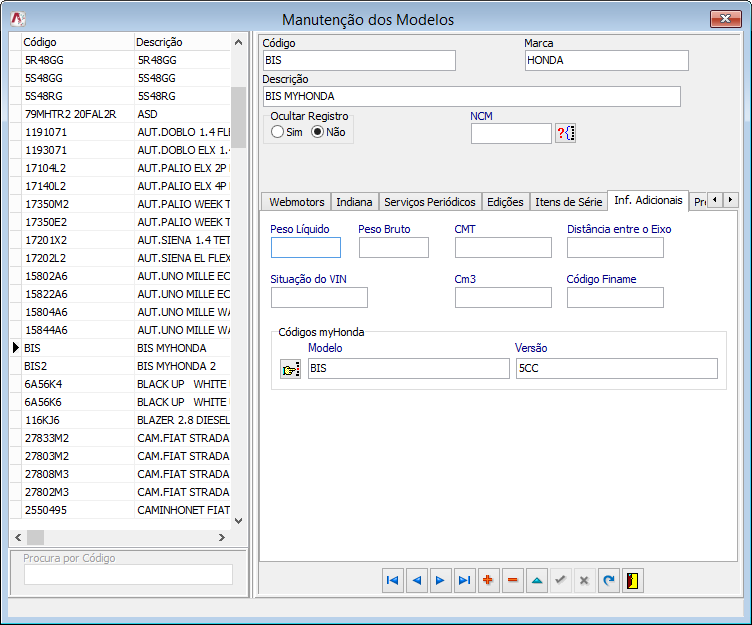Select 'Não' for Ocultar Registro
The width and height of the screenshot is (752, 625).
pyautogui.click(x=318, y=132)
